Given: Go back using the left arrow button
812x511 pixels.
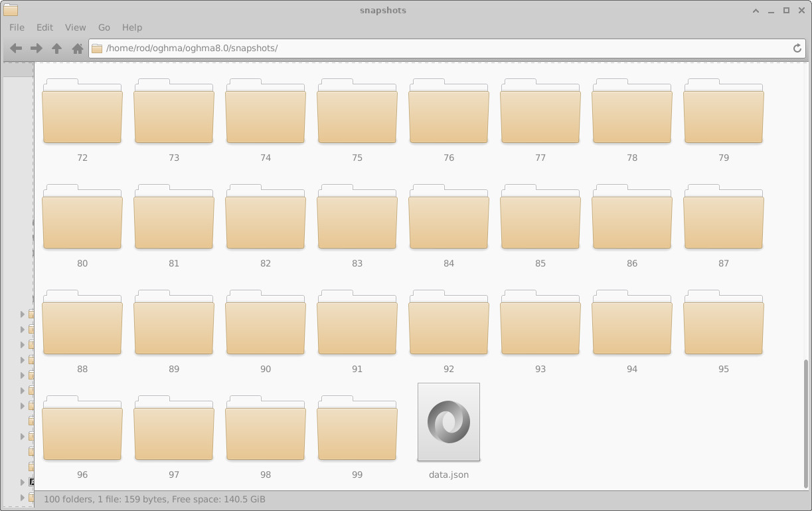Looking at the screenshot, I should point(17,49).
